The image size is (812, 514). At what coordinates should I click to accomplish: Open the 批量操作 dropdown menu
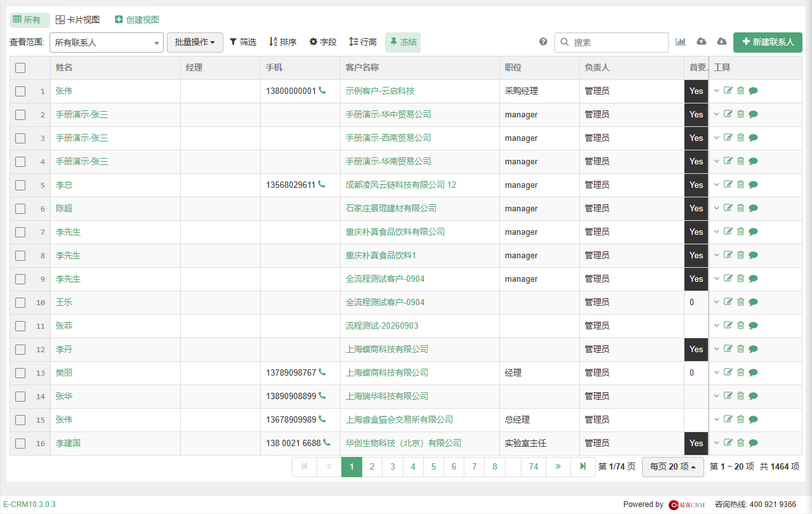pos(195,42)
